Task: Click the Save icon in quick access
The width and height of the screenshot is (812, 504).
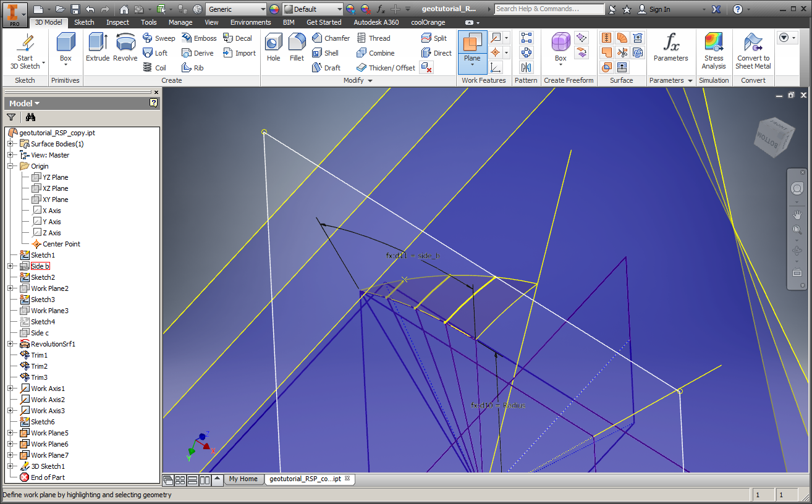Action: [x=75, y=9]
